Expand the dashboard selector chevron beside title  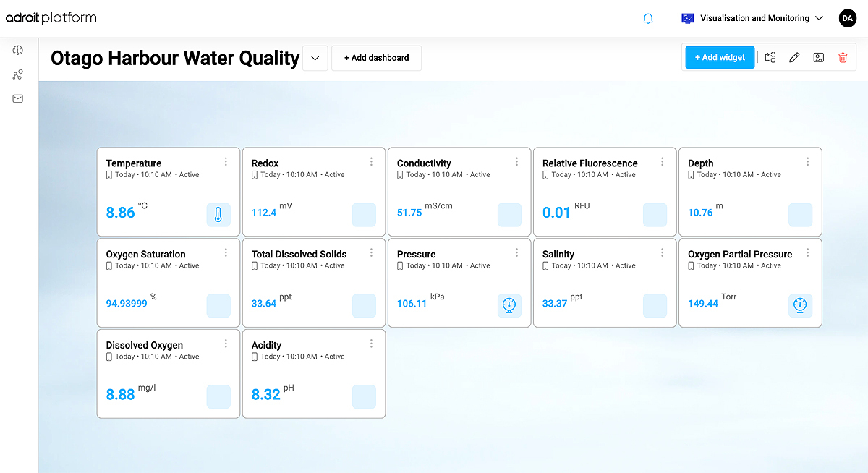pos(315,58)
